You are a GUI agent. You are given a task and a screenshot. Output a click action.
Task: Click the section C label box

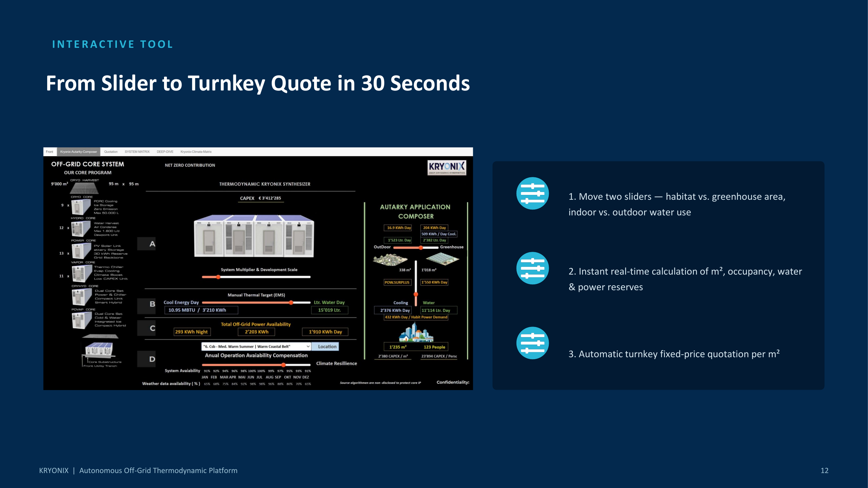[x=146, y=328]
